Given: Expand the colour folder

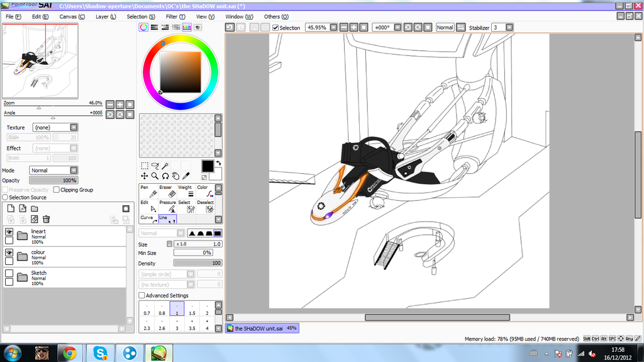Looking at the screenshot, I should [22, 257].
